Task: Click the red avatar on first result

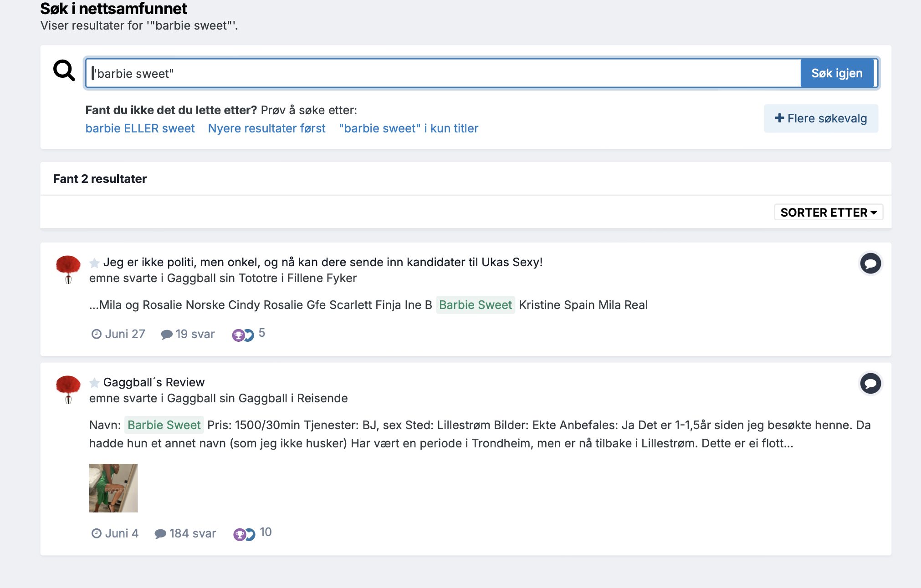Action: coord(68,269)
